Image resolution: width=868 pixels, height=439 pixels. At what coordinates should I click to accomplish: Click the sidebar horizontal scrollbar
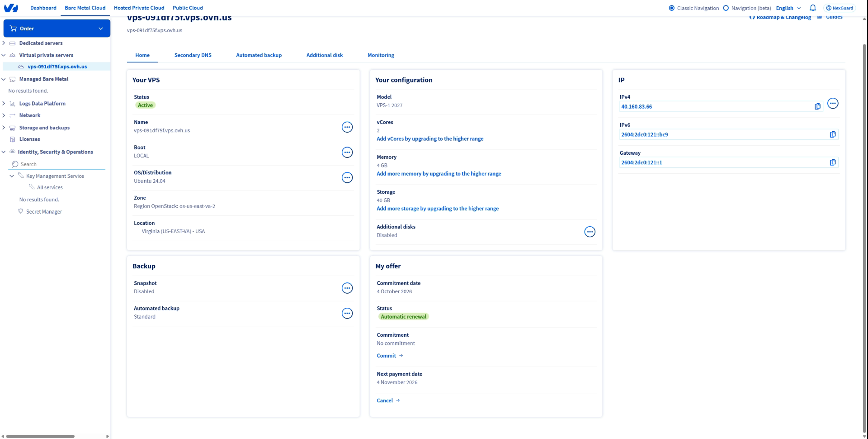point(40,436)
